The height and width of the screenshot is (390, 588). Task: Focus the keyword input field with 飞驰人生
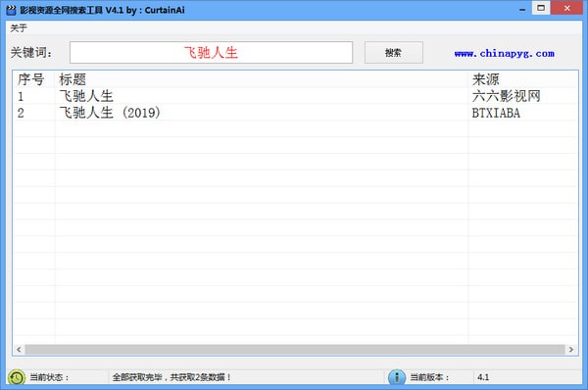211,53
